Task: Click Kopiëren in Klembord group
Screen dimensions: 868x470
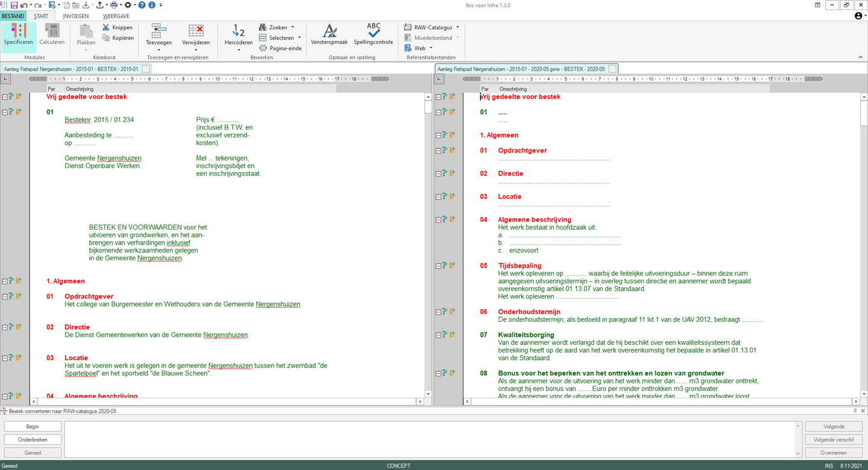Action: pyautogui.click(x=118, y=38)
